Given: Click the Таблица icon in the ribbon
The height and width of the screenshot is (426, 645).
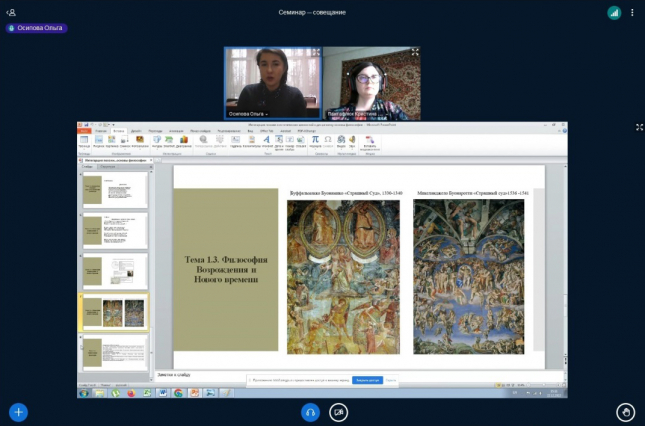Looking at the screenshot, I should pos(84,142).
